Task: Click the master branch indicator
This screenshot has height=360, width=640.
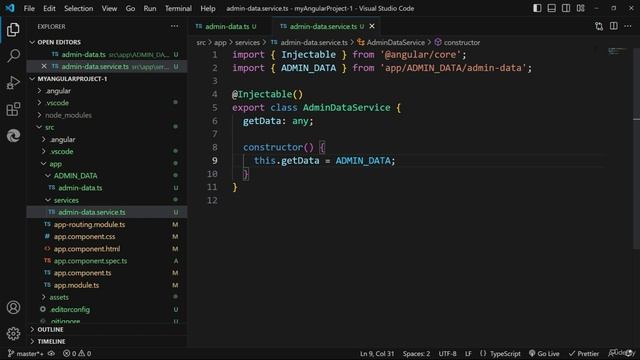Action: 26,353
